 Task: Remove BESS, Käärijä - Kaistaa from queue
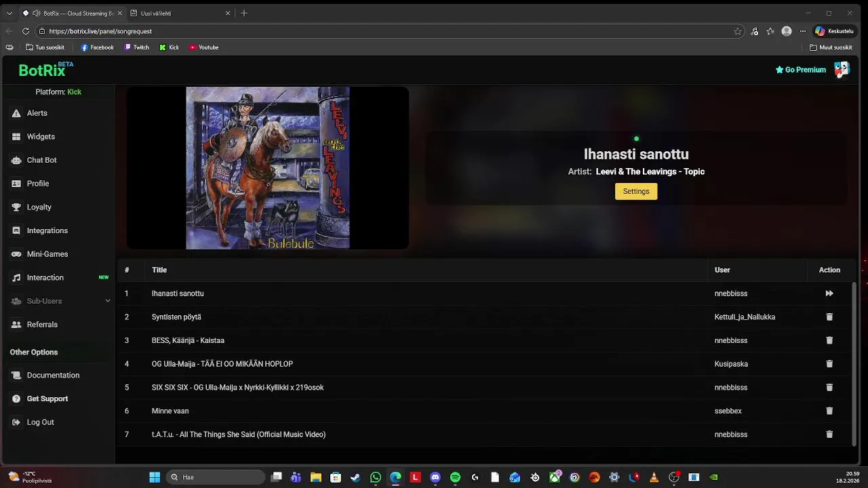point(829,340)
